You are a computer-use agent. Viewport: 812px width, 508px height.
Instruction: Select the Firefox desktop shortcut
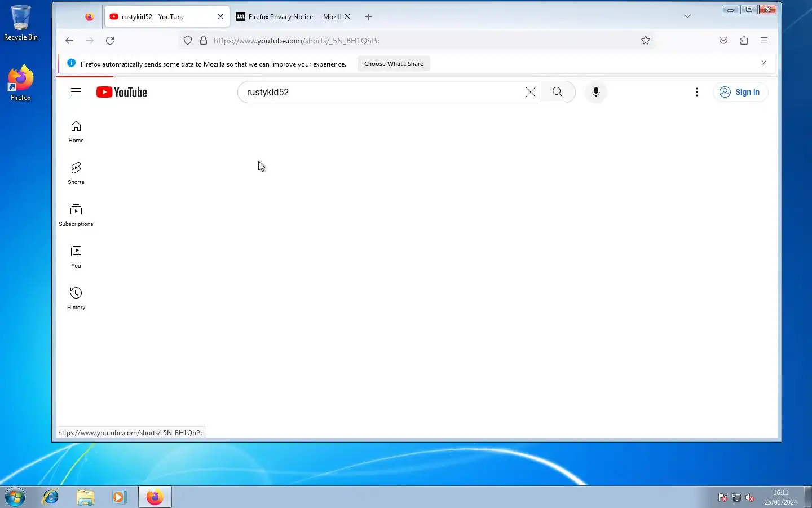(21, 83)
